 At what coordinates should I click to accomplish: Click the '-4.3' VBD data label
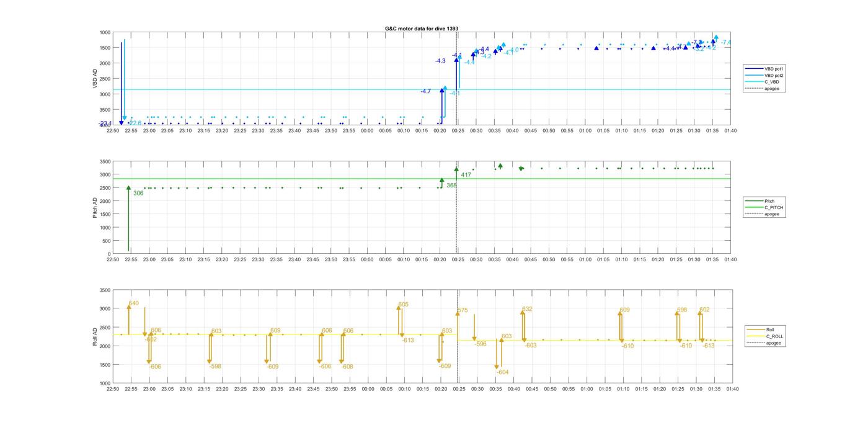pyautogui.click(x=440, y=61)
